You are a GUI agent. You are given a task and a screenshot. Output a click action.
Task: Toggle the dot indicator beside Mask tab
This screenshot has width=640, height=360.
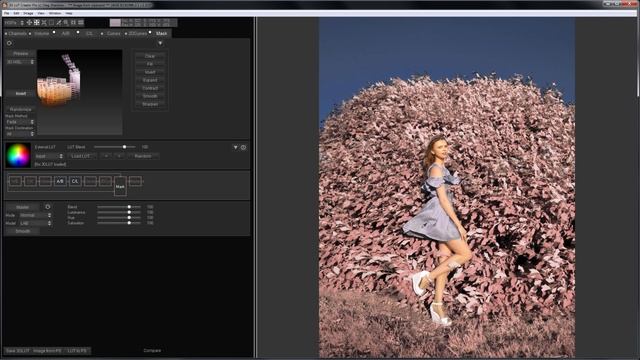(150, 32)
